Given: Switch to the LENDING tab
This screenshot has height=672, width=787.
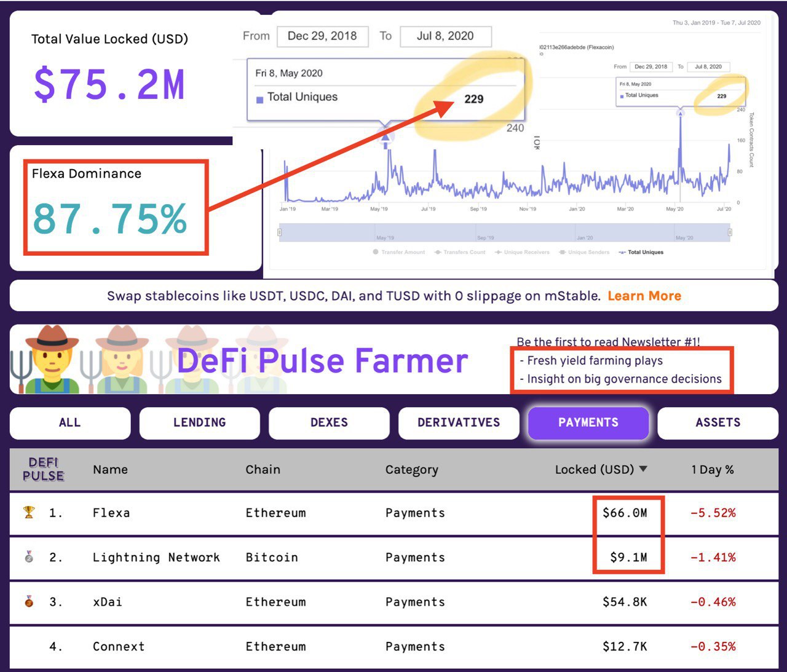Looking at the screenshot, I should 200,423.
